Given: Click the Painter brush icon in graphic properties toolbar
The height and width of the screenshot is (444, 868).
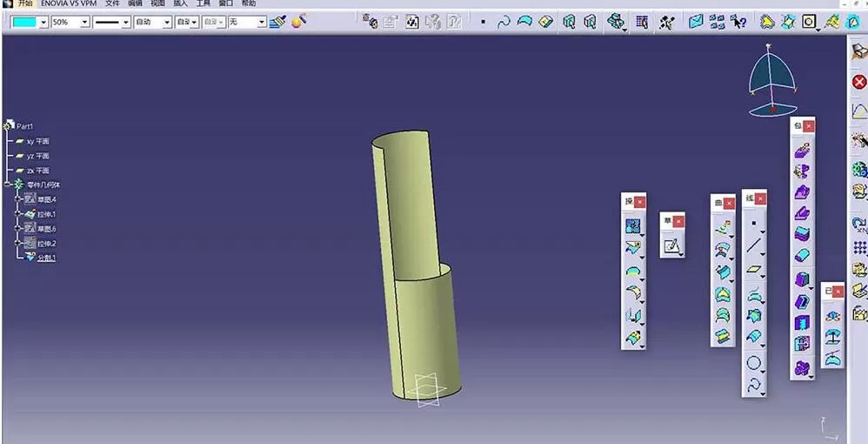Looking at the screenshot, I should (x=277, y=22).
